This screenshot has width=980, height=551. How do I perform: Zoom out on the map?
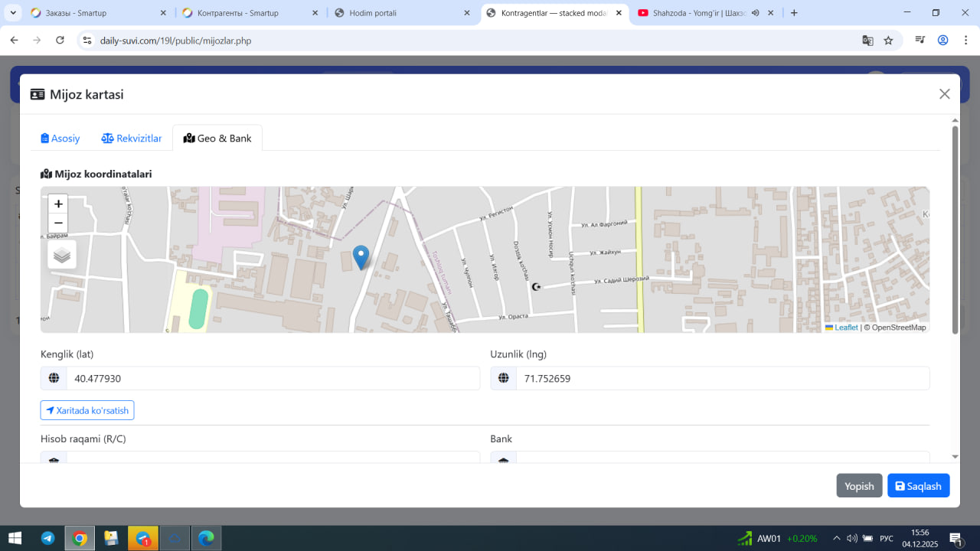(58, 223)
